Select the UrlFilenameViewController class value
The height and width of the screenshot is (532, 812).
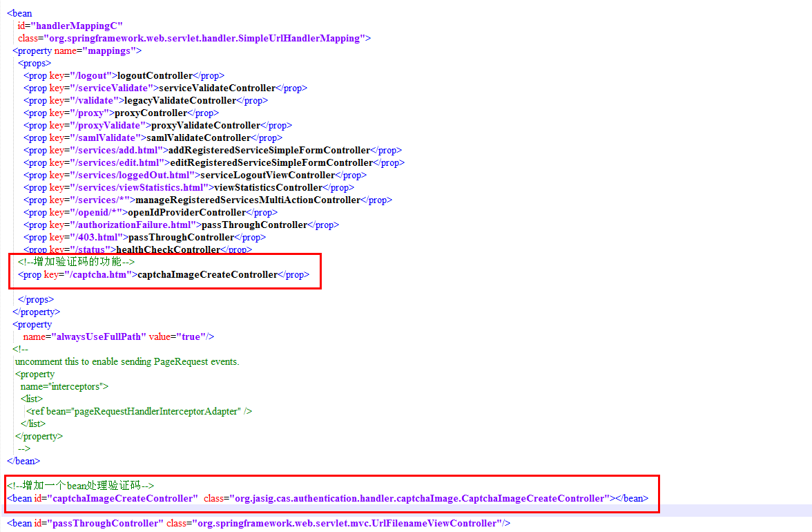[347, 523]
